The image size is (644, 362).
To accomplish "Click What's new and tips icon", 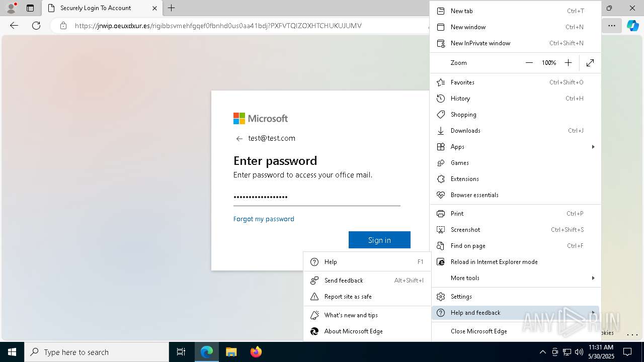I will tap(314, 315).
